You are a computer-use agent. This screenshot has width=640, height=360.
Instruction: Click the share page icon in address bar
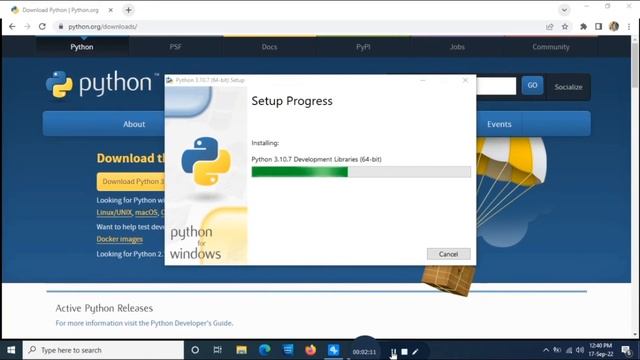[549, 27]
